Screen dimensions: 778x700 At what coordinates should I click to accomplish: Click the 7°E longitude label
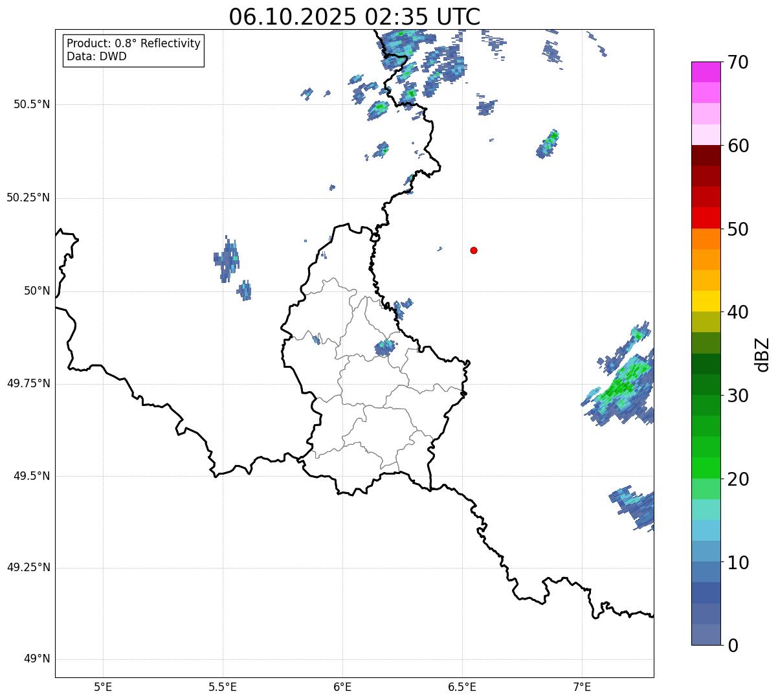[x=583, y=686]
